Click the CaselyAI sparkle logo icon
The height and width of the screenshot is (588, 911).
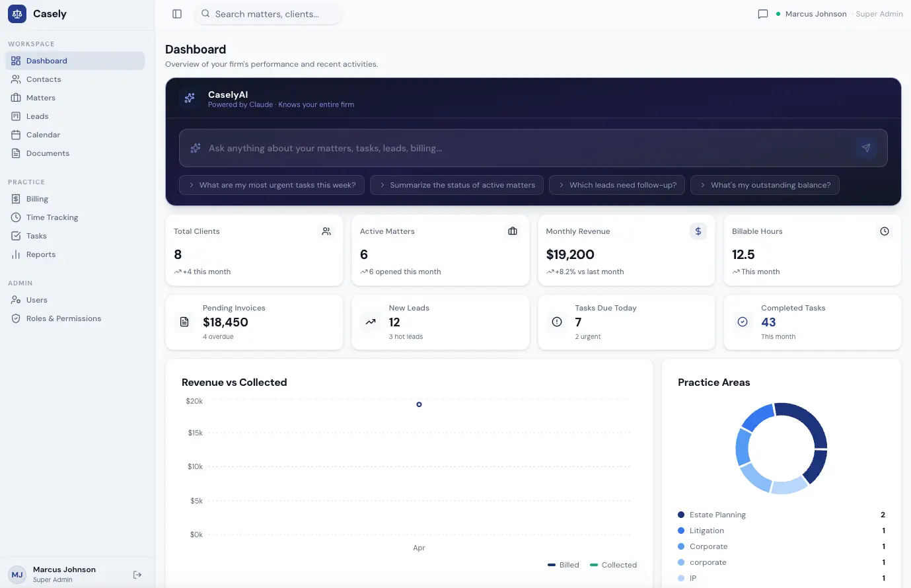tap(190, 98)
